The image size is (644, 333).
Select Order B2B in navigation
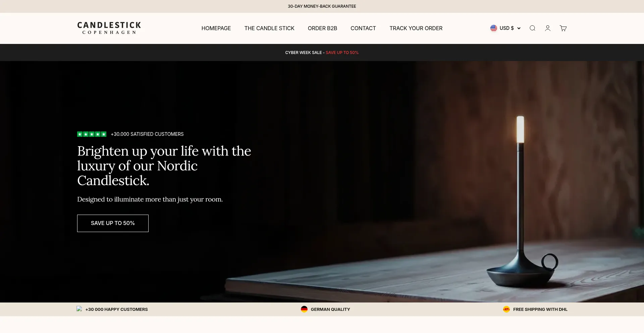(322, 28)
